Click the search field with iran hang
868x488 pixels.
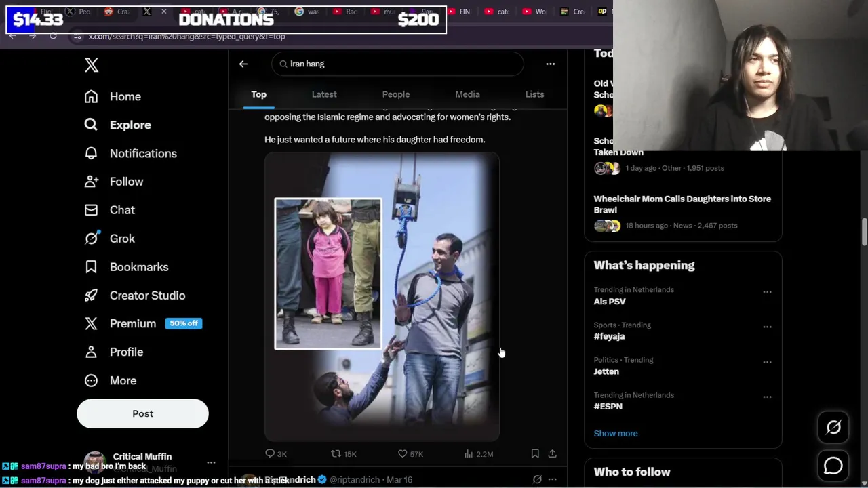coord(397,64)
